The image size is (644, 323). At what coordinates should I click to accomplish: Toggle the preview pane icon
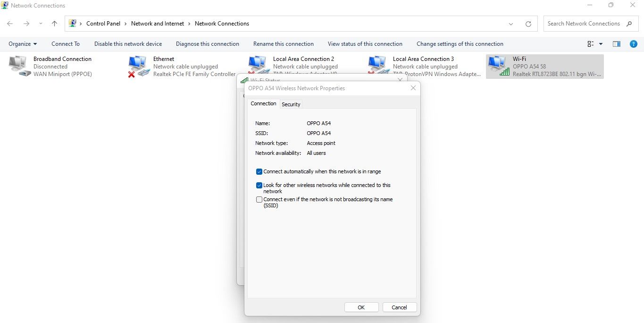[616, 43]
